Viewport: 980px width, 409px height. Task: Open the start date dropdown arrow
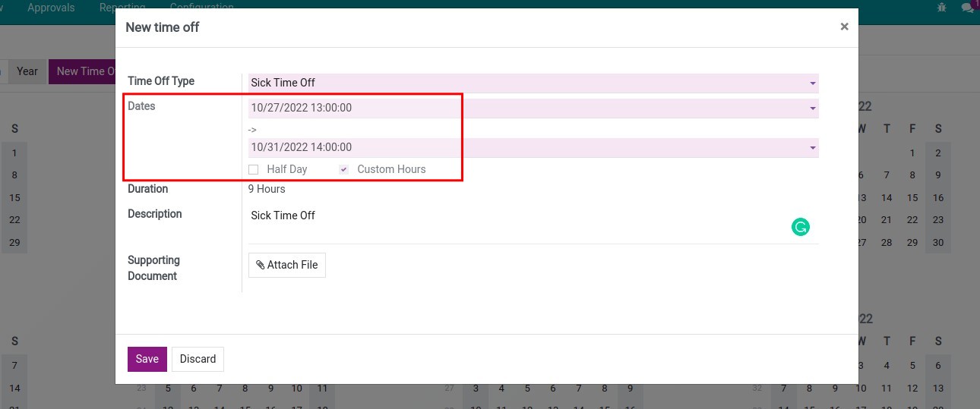[812, 109]
